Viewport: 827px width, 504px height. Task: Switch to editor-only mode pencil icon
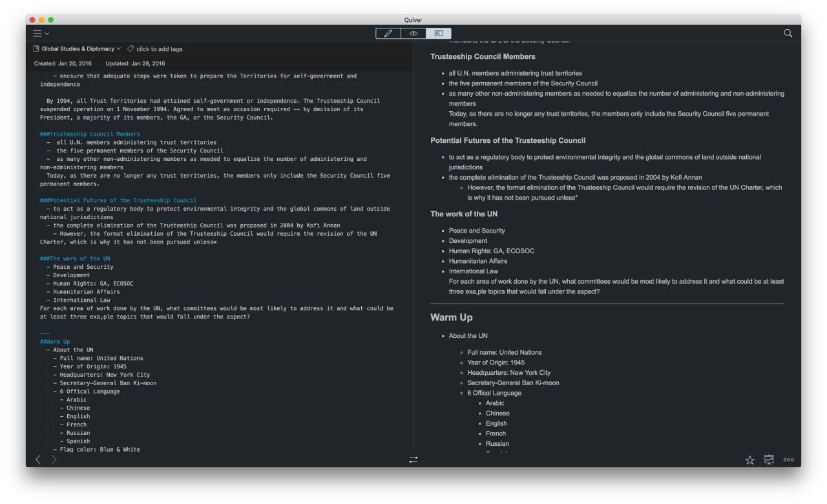coord(388,33)
